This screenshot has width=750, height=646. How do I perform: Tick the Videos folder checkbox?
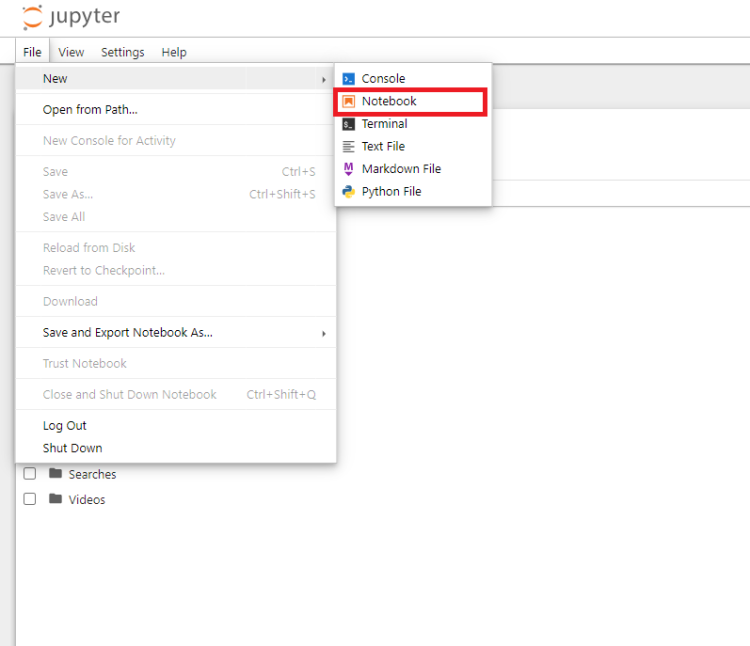[30, 499]
